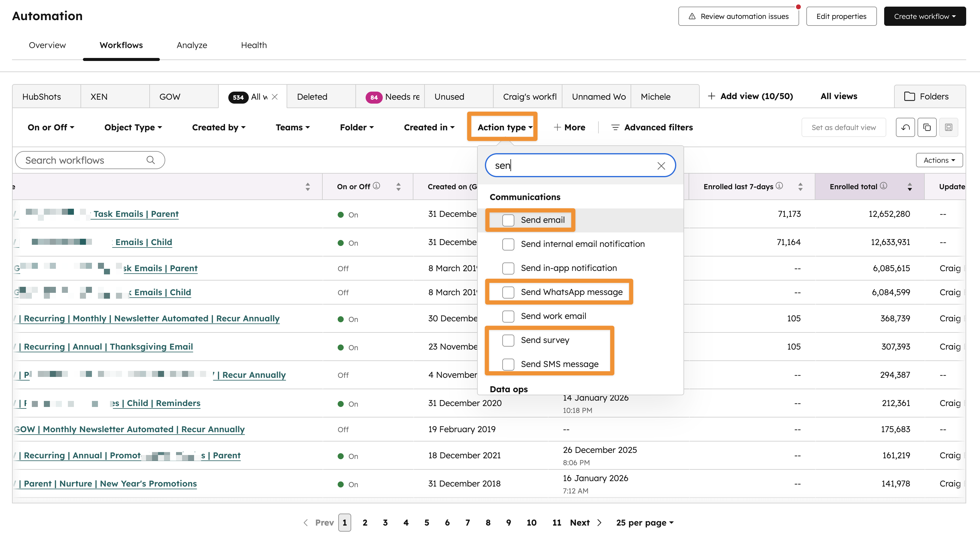Image resolution: width=980 pixels, height=537 pixels.
Task: Click the clone view copy icon
Action: [x=927, y=127]
